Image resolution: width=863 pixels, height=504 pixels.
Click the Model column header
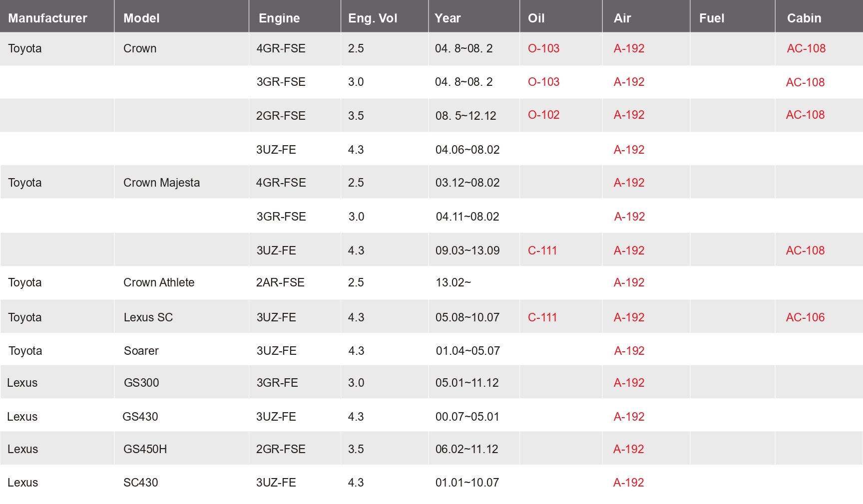(141, 18)
